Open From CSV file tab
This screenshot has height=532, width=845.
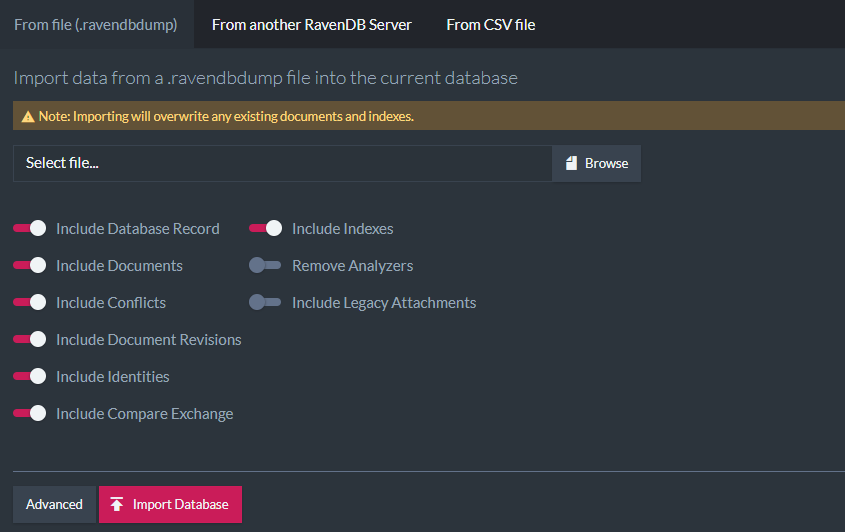(490, 24)
